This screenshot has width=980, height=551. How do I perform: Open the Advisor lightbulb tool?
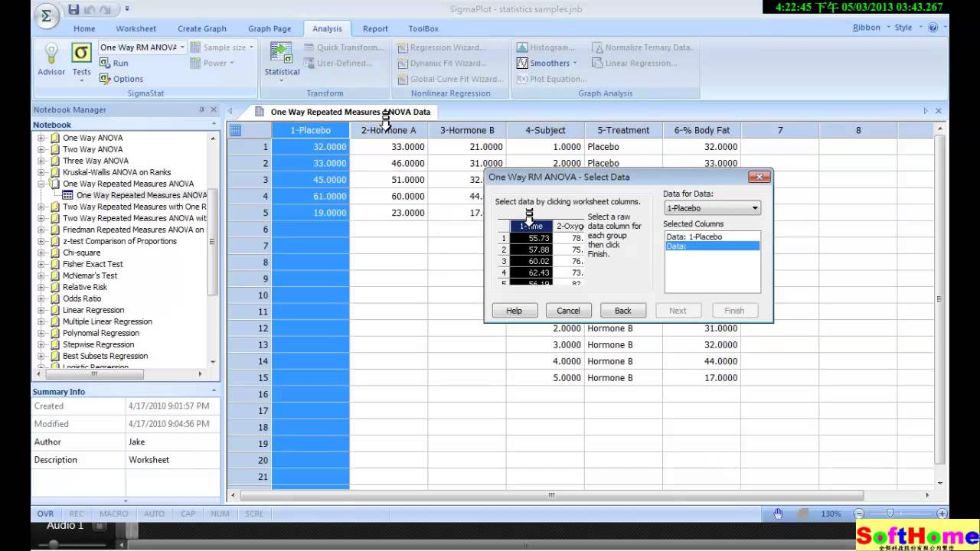pos(51,60)
